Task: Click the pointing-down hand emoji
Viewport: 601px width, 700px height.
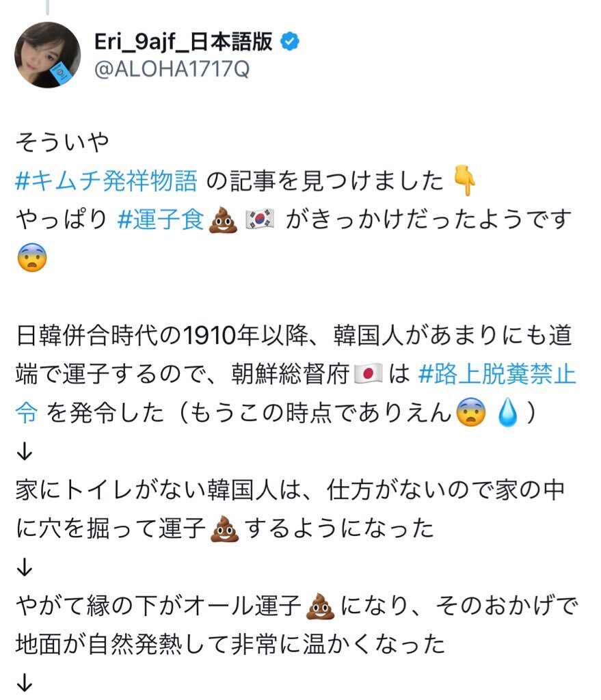Action: tap(464, 180)
